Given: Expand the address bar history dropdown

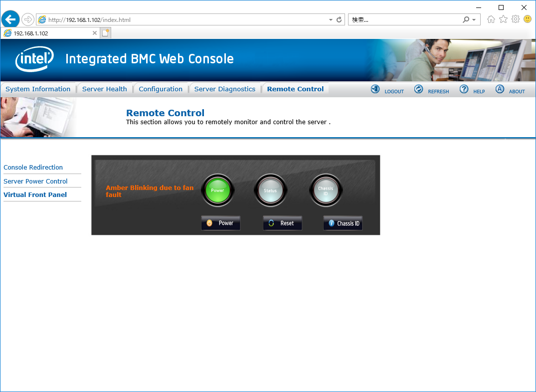Looking at the screenshot, I should pyautogui.click(x=331, y=20).
